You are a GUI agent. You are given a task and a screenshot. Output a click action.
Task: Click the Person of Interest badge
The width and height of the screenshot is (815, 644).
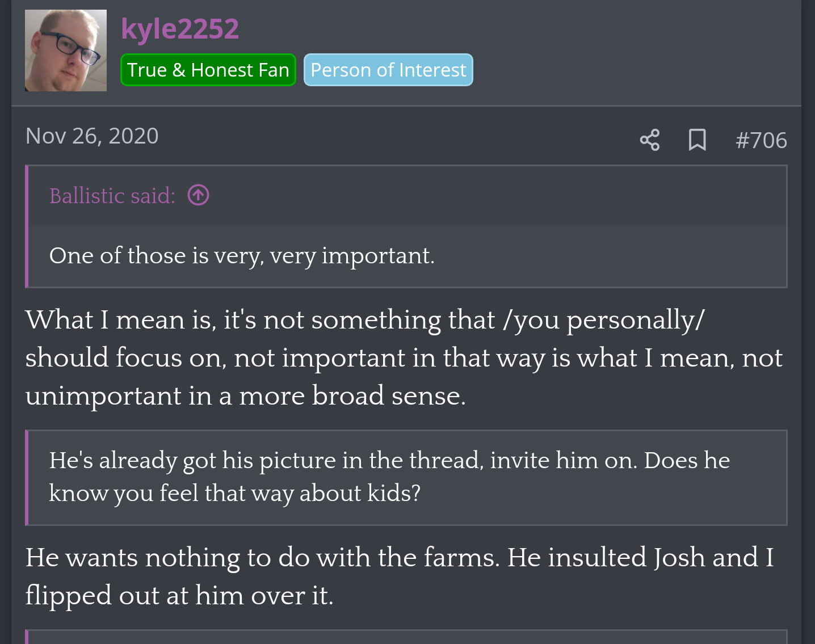[388, 70]
